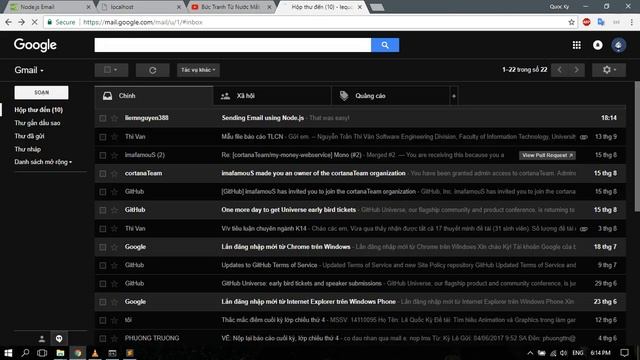
Task: Tick checkbox for One more day Universe email
Action: click(x=102, y=210)
